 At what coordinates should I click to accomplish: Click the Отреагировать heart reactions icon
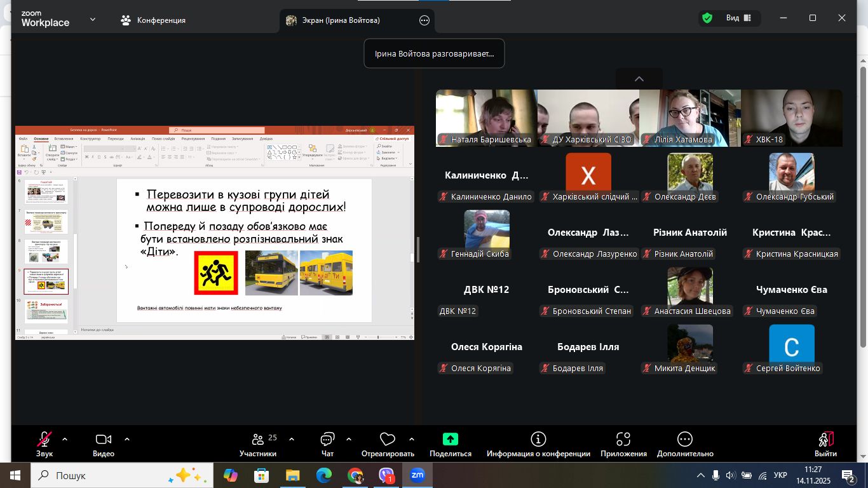point(387,440)
